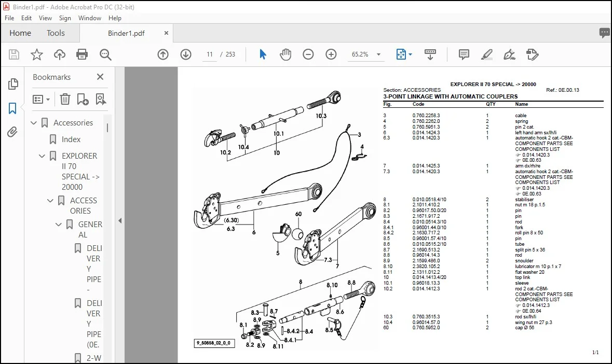
Task: Open the Edit menu
Action: click(26, 18)
